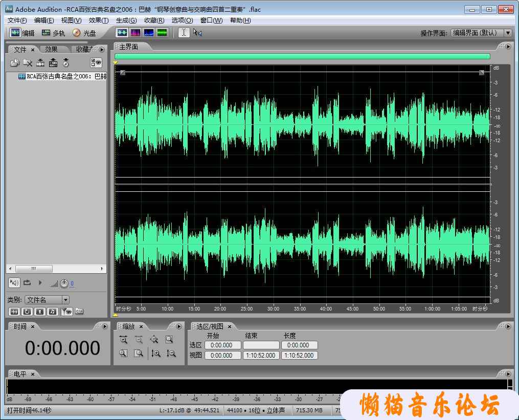Toggle show audio files filter button
The image size is (519, 420).
click(x=14, y=312)
